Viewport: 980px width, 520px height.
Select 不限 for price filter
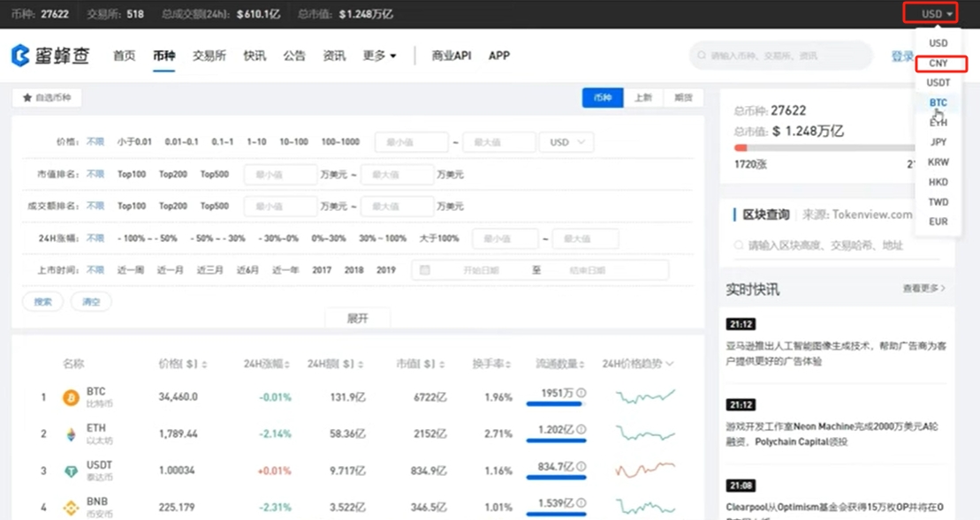(95, 142)
